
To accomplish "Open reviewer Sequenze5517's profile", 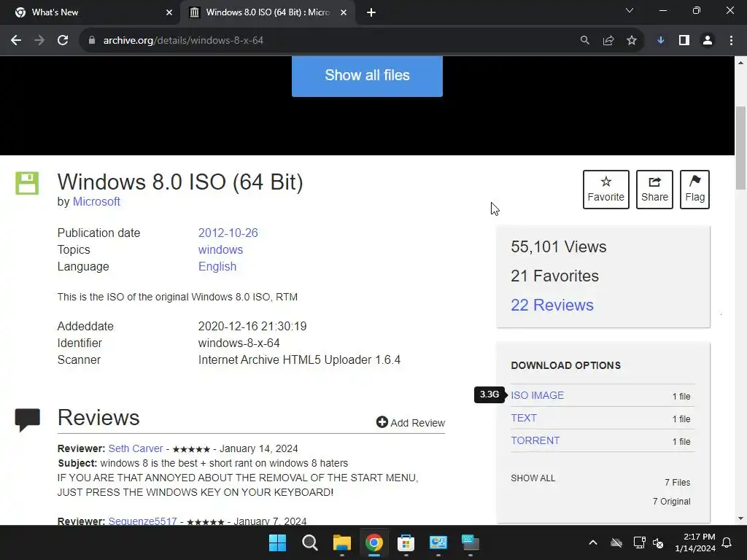I will [x=142, y=521].
